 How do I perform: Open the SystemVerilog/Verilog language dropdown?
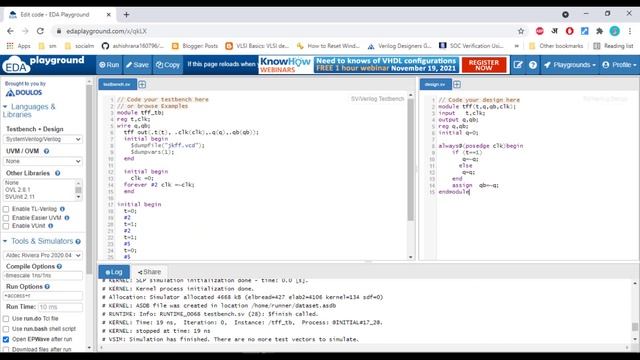coord(42,139)
